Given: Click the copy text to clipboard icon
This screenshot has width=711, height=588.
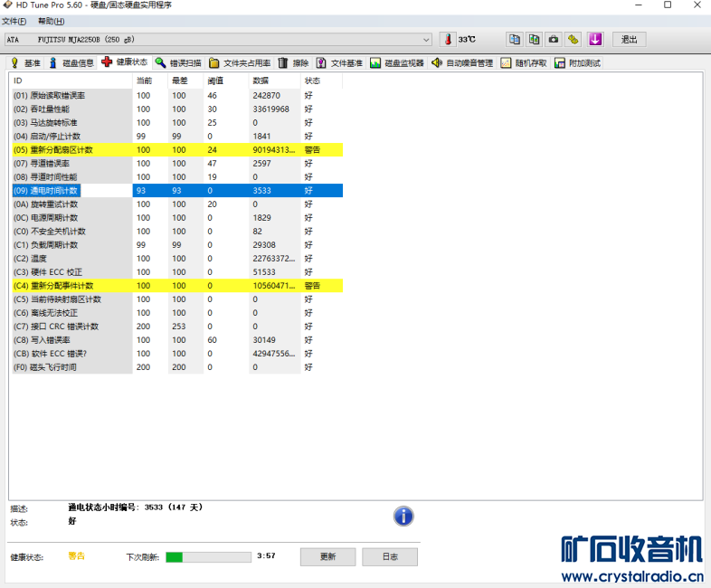Looking at the screenshot, I should tap(514, 40).
